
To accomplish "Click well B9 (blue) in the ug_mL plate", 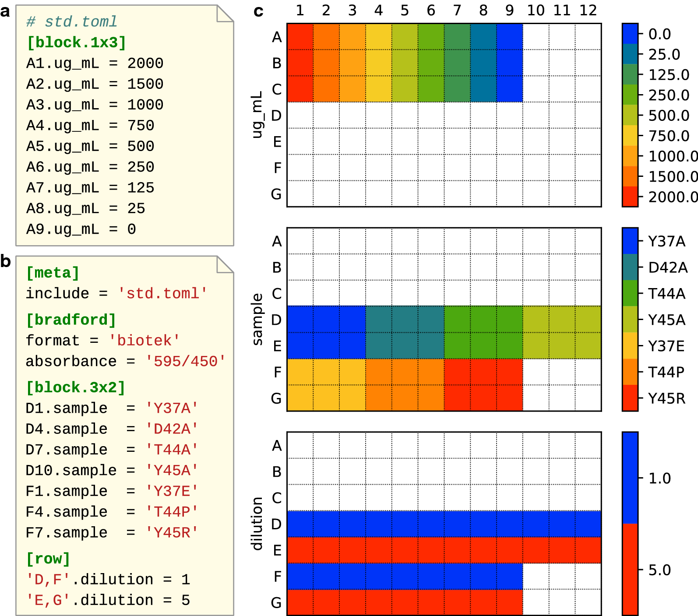I will [510, 63].
